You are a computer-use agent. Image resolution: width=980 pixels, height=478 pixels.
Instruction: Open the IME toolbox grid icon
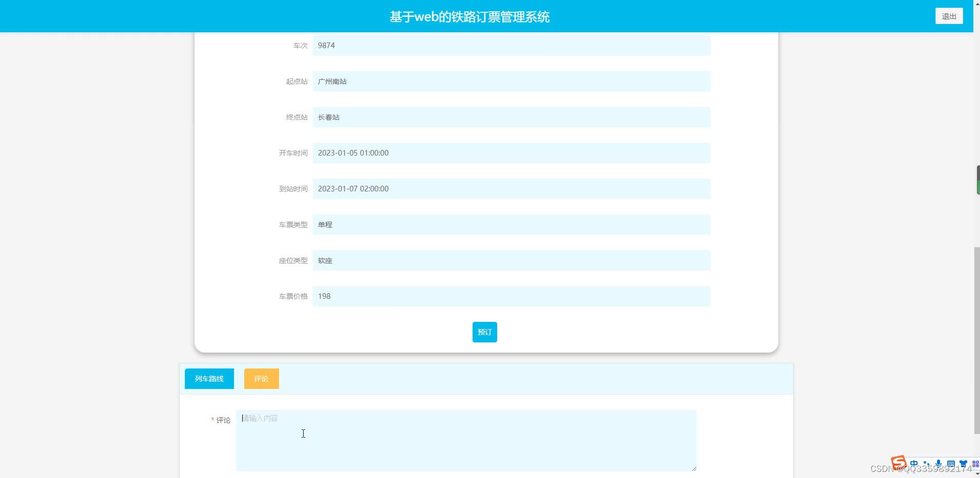pos(975,464)
